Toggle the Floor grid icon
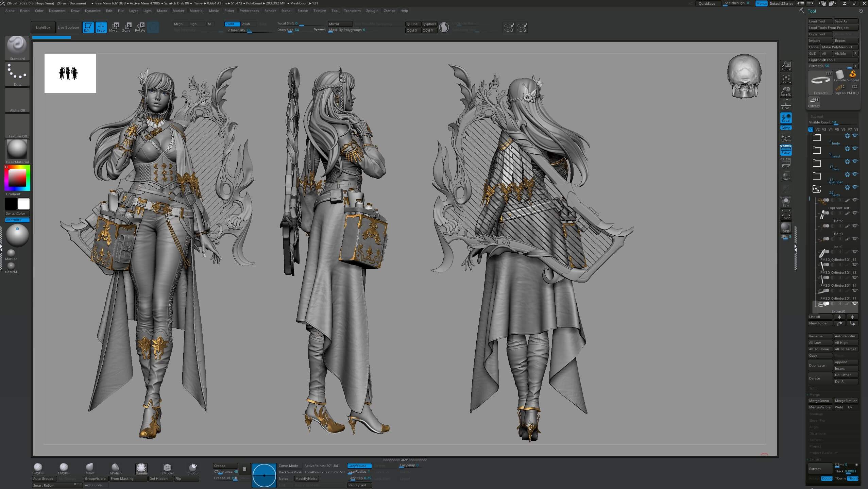The height and width of the screenshot is (489, 868). pyautogui.click(x=786, y=105)
